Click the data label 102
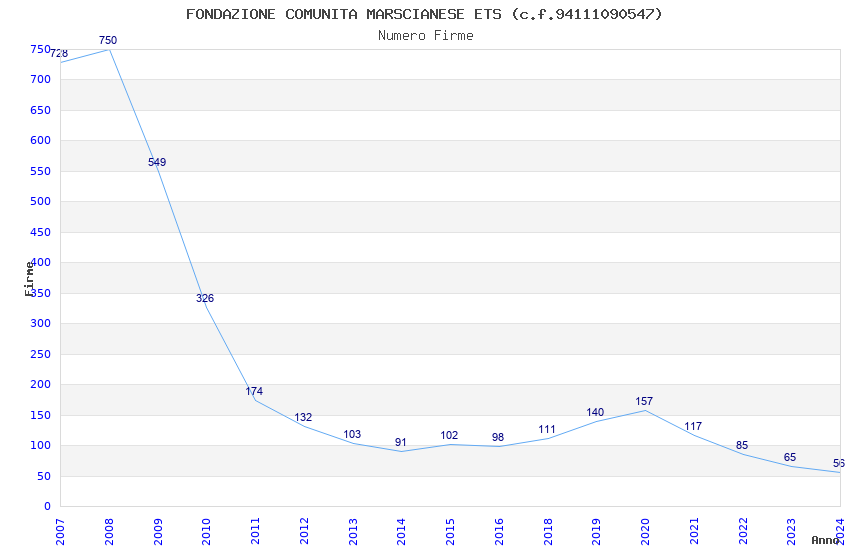Screen dimensions: 850x550 click(449, 435)
